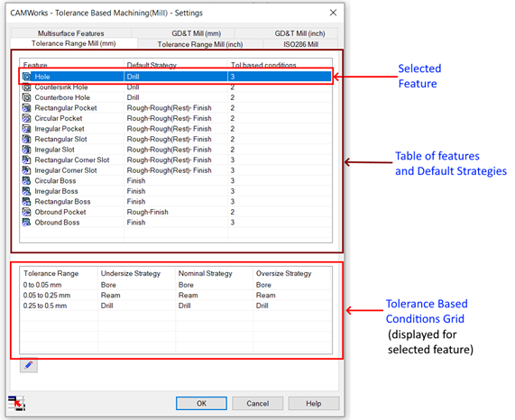Click the Circular Pocket feature icon
Screen dimensions: 515x420
pyautogui.click(x=26, y=118)
